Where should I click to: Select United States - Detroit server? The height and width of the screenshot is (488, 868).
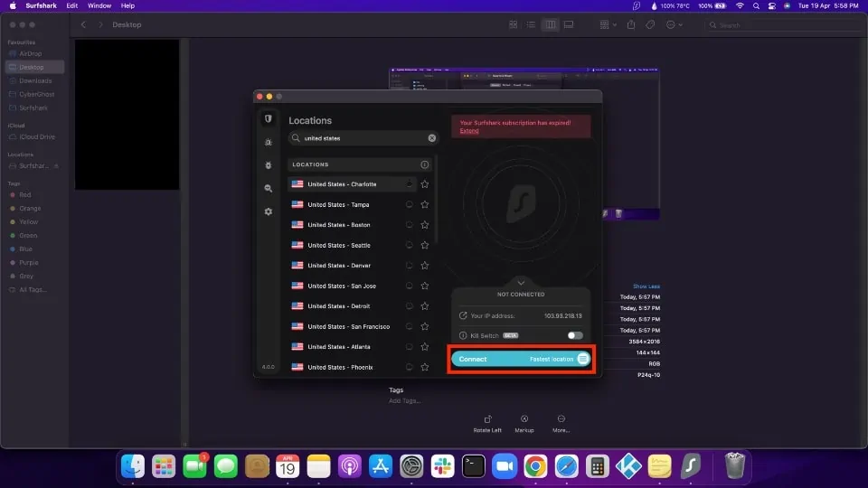coord(352,306)
